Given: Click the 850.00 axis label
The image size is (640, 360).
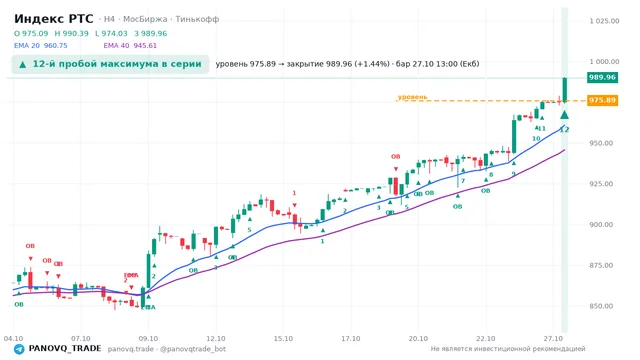Looking at the screenshot, I should pyautogui.click(x=601, y=306).
